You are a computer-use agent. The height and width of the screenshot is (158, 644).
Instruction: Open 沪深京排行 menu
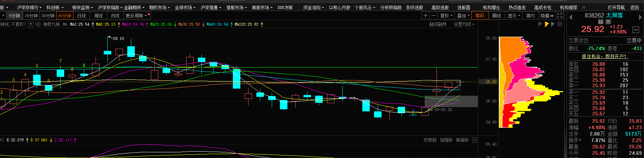(29, 7)
